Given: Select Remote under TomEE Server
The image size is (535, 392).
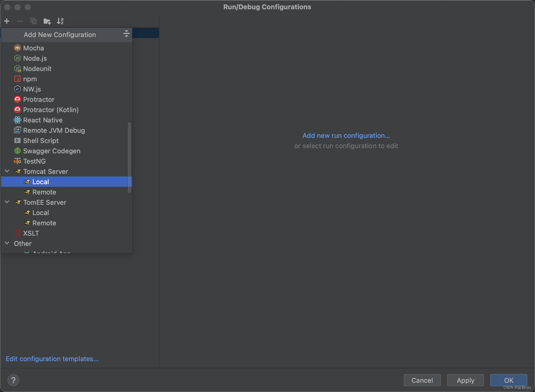Looking at the screenshot, I should point(44,223).
